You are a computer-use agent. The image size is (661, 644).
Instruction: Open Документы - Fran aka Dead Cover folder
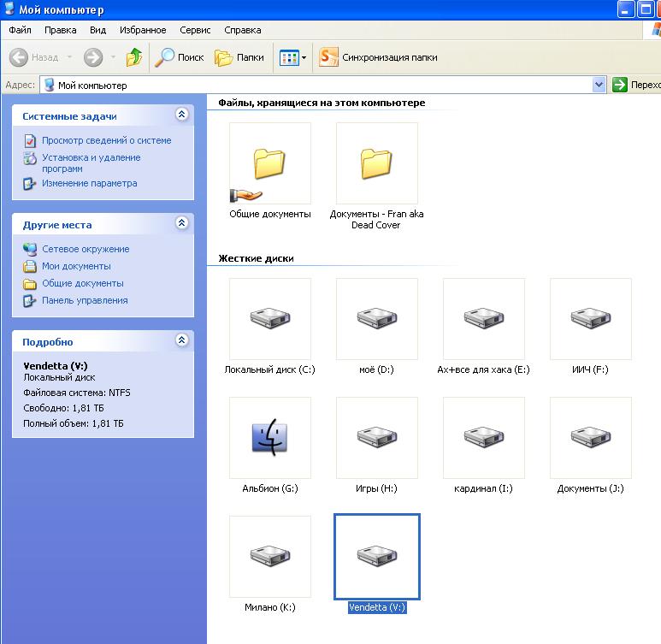click(377, 163)
